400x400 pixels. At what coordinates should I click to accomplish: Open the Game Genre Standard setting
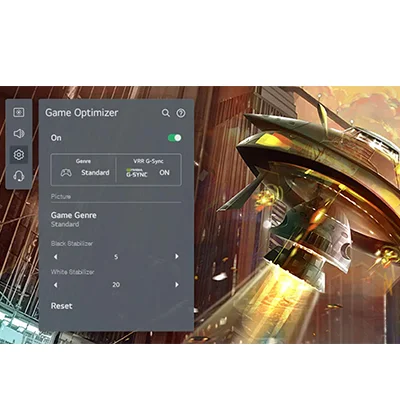click(x=116, y=219)
